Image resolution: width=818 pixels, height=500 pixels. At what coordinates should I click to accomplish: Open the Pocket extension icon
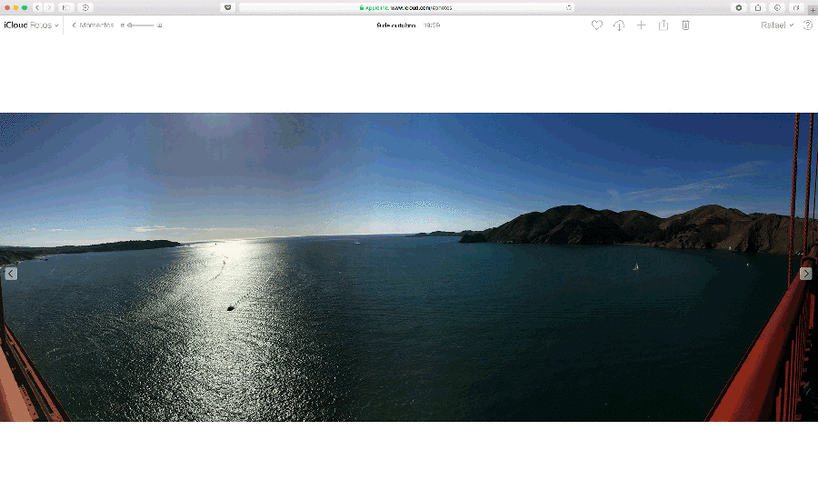227,7
